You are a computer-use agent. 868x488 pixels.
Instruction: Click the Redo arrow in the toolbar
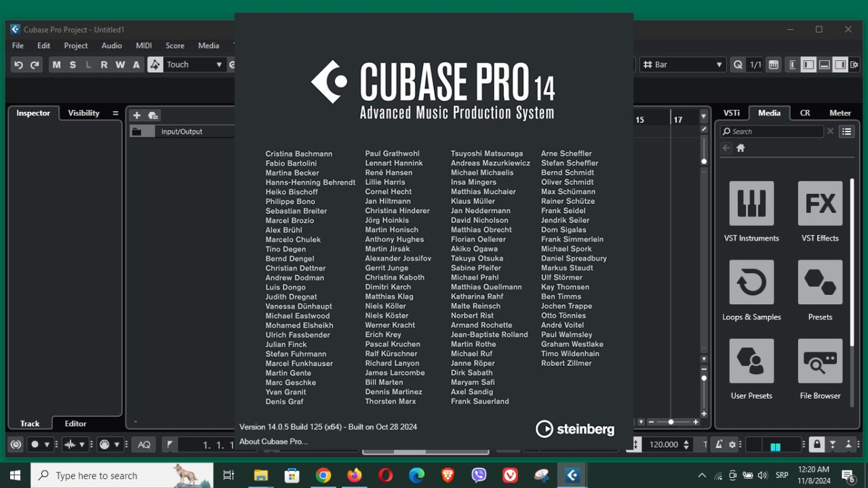[x=35, y=64]
